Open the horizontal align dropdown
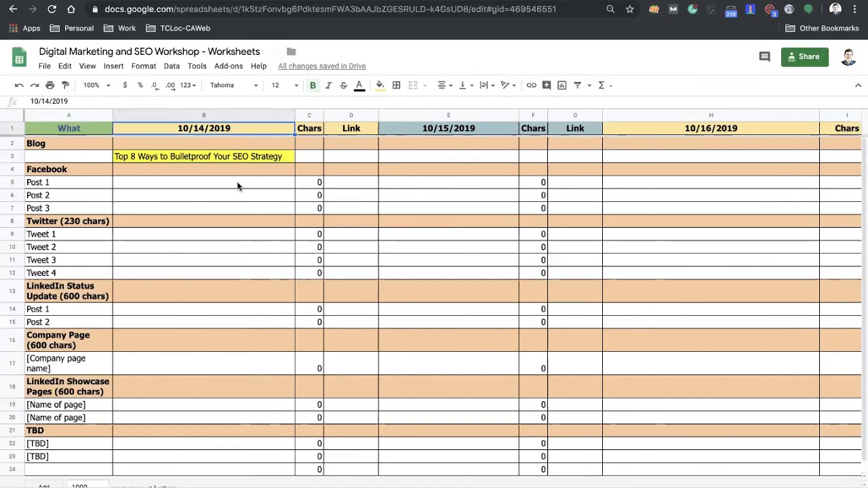The image size is (868, 488). pyautogui.click(x=445, y=85)
